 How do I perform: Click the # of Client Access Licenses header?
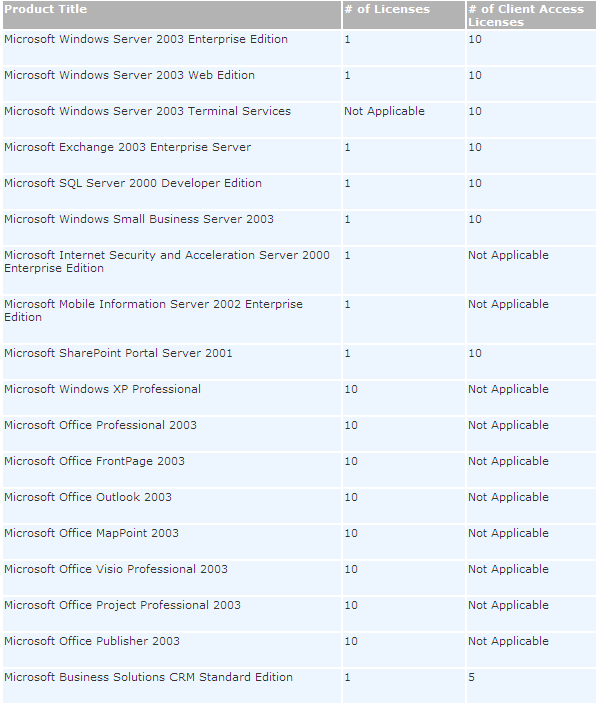tap(526, 16)
